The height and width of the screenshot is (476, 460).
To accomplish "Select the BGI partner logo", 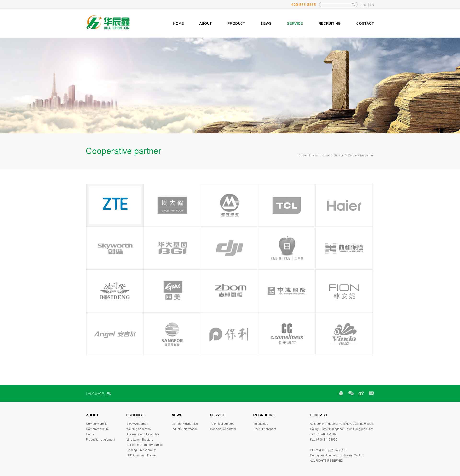I will tap(172, 248).
